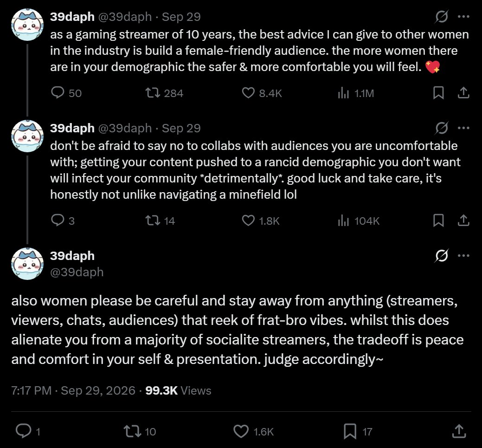This screenshot has height=448, width=482.
Task: Open the 7:17 PM Sep 29, 2026 timestamp
Action: coord(73,390)
